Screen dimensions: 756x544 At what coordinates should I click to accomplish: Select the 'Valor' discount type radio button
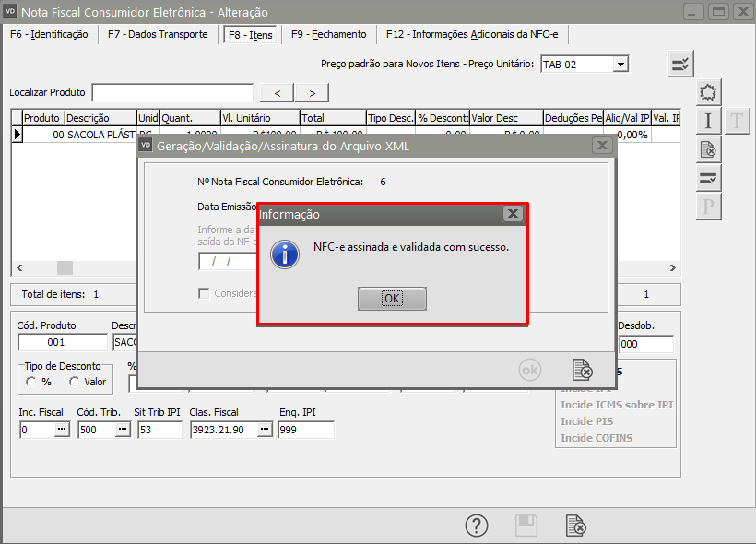tap(74, 382)
